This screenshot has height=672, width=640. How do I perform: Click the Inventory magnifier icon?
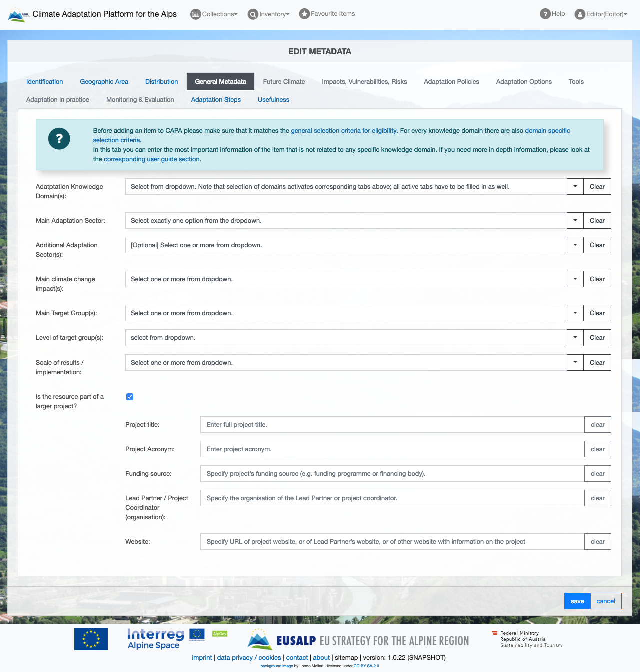(253, 14)
